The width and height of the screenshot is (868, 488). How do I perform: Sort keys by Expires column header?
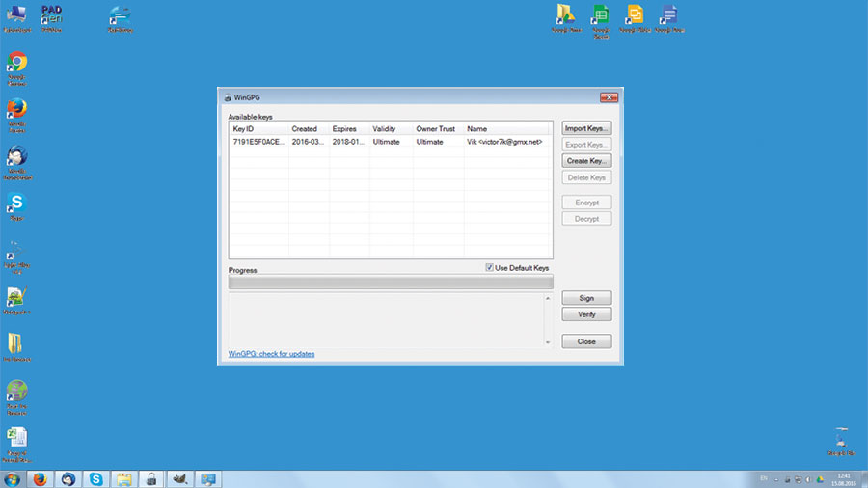tap(349, 129)
